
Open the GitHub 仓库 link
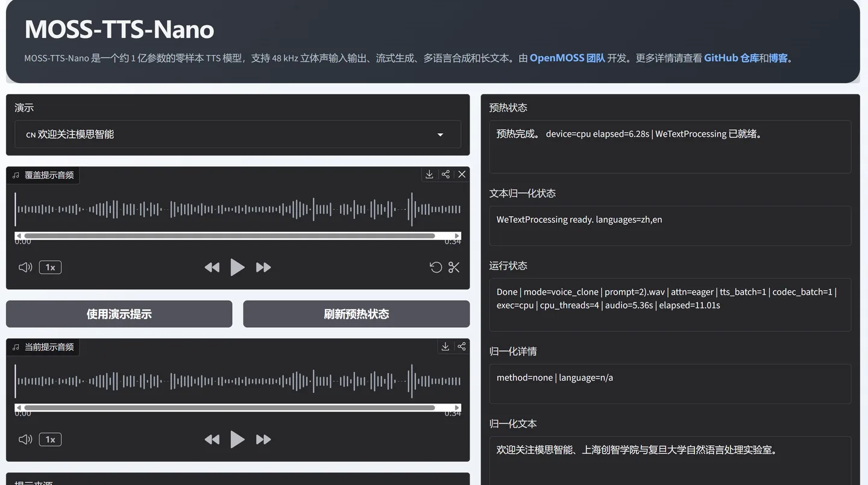click(x=731, y=58)
